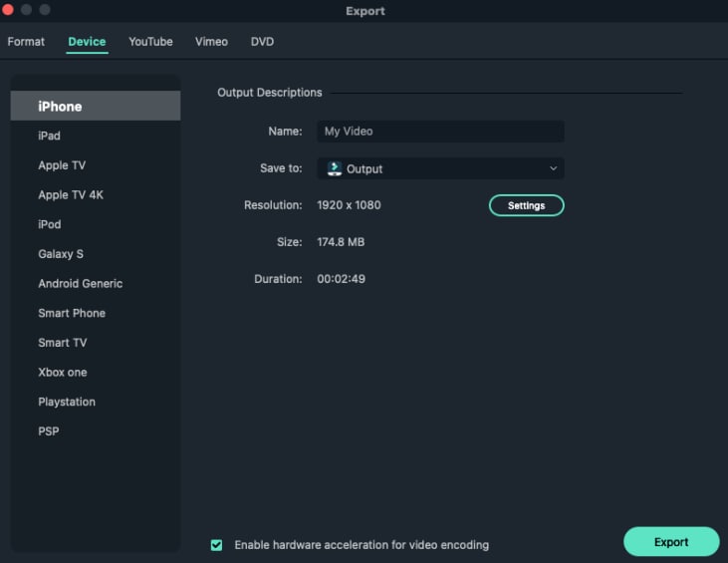This screenshot has width=728, height=563.
Task: Open the Vimeo tab
Action: 211,42
